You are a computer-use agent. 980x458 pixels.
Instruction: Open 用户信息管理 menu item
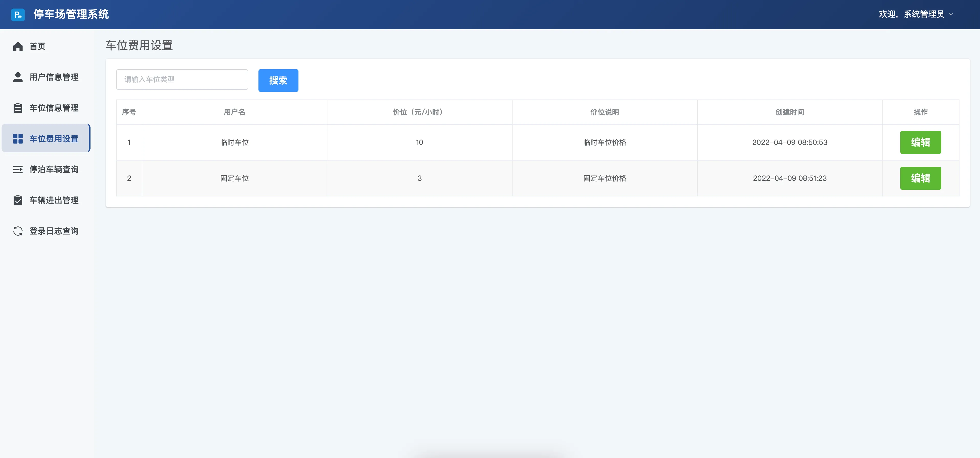[54, 77]
